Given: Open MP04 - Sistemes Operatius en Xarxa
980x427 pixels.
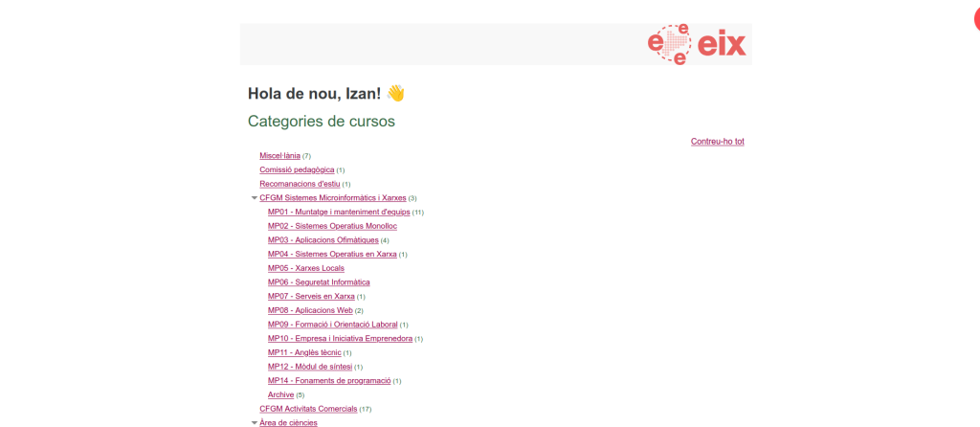Looking at the screenshot, I should 332,255.
